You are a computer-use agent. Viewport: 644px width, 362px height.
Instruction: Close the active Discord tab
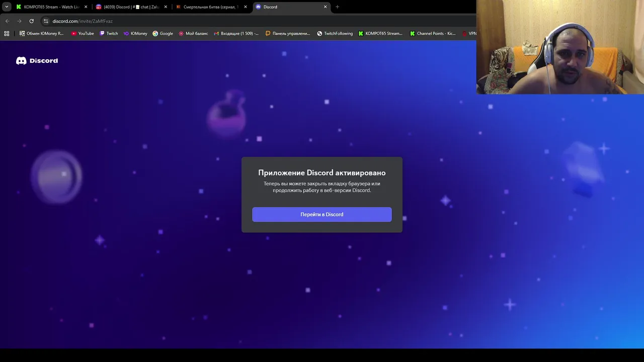pyautogui.click(x=325, y=7)
